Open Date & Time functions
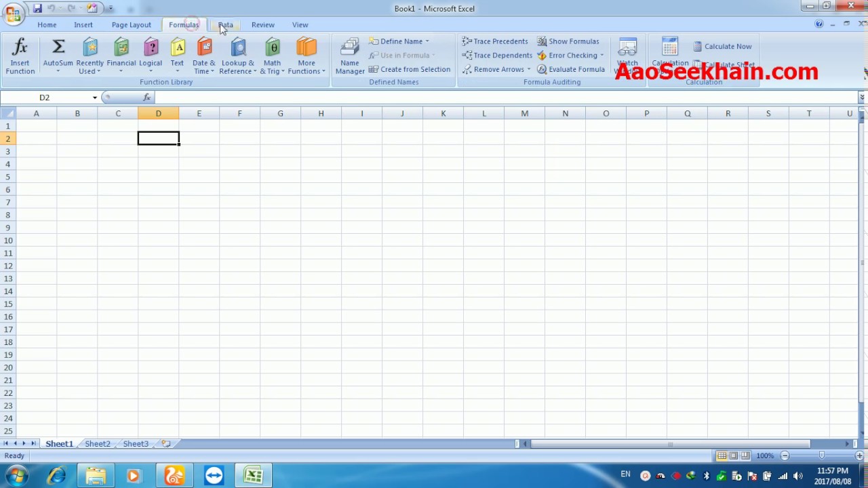This screenshot has height=488, width=868. click(x=203, y=56)
